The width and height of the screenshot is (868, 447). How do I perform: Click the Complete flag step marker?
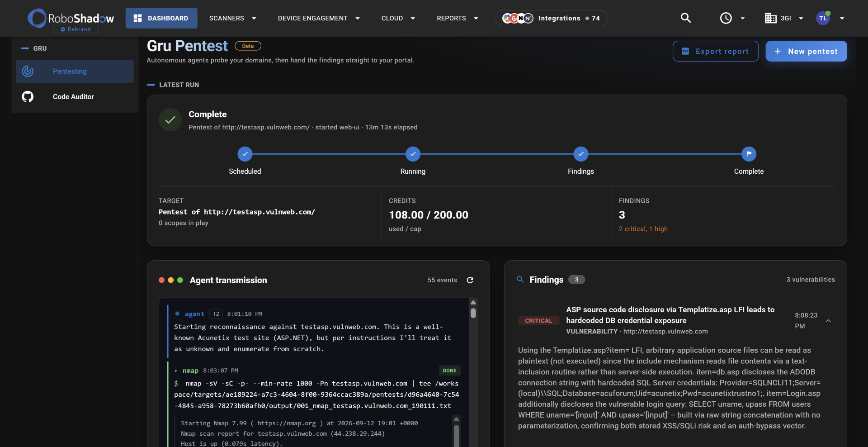coord(749,154)
